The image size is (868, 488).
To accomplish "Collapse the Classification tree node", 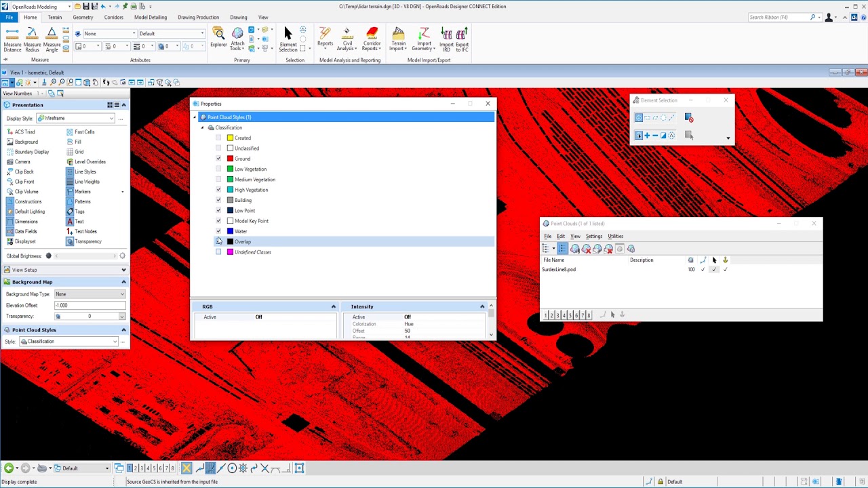I will coord(202,128).
